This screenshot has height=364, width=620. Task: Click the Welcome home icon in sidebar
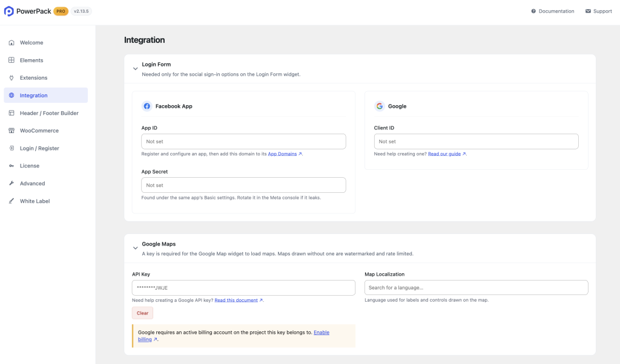12,43
